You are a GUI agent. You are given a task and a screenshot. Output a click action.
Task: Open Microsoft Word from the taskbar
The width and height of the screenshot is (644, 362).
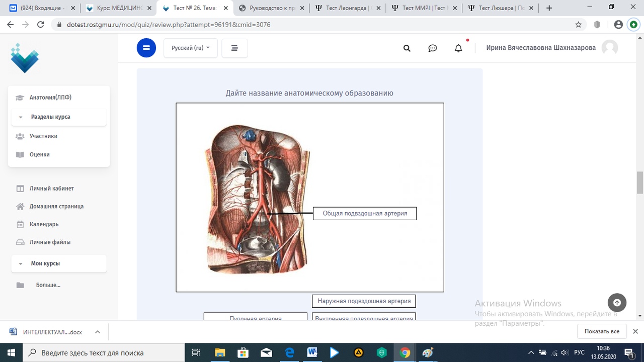point(312,352)
